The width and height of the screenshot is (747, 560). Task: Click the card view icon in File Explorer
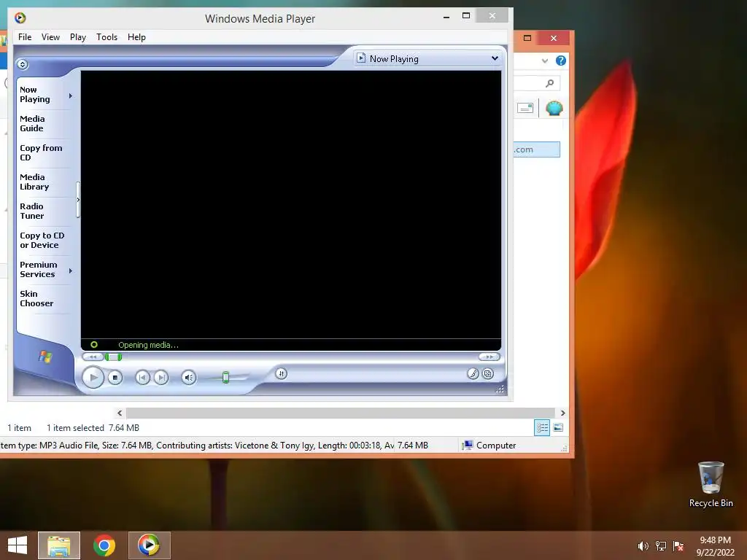pyautogui.click(x=525, y=108)
